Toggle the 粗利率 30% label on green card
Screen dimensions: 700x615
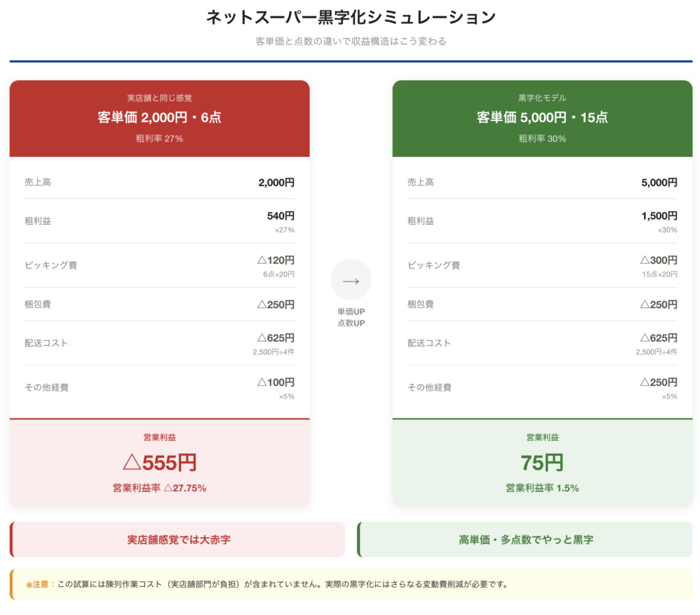coord(542,138)
